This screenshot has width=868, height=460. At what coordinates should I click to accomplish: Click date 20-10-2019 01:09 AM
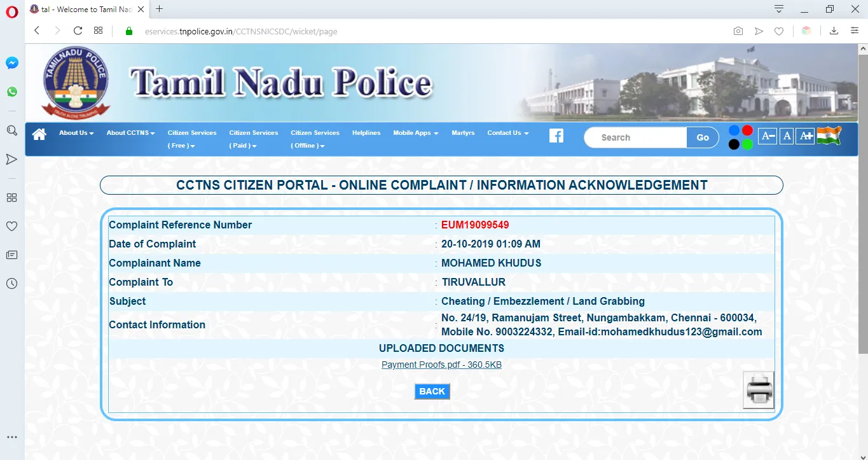point(491,244)
